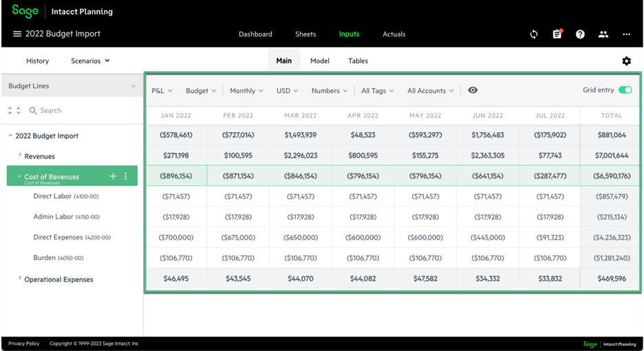This screenshot has height=351, width=644.
Task: Go to the Actuals menu
Action: pos(394,34)
